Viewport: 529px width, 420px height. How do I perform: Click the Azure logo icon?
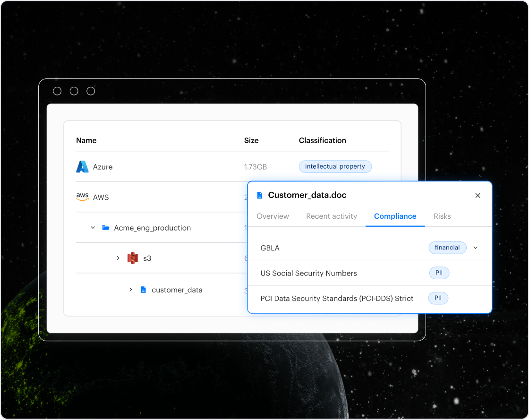tap(82, 167)
